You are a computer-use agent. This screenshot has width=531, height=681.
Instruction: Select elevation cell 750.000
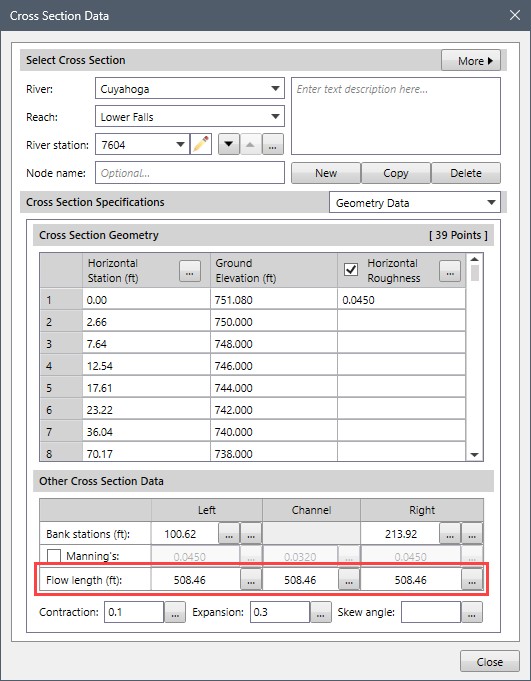coord(274,322)
